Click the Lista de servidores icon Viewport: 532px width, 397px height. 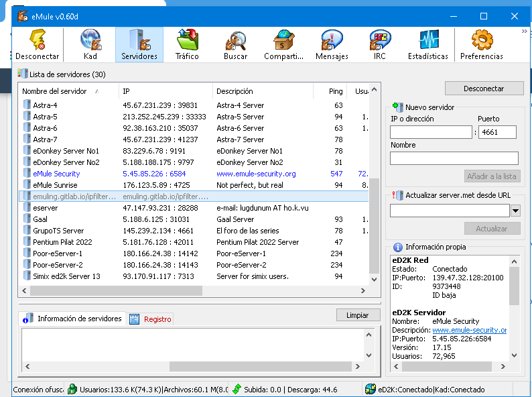click(23, 74)
